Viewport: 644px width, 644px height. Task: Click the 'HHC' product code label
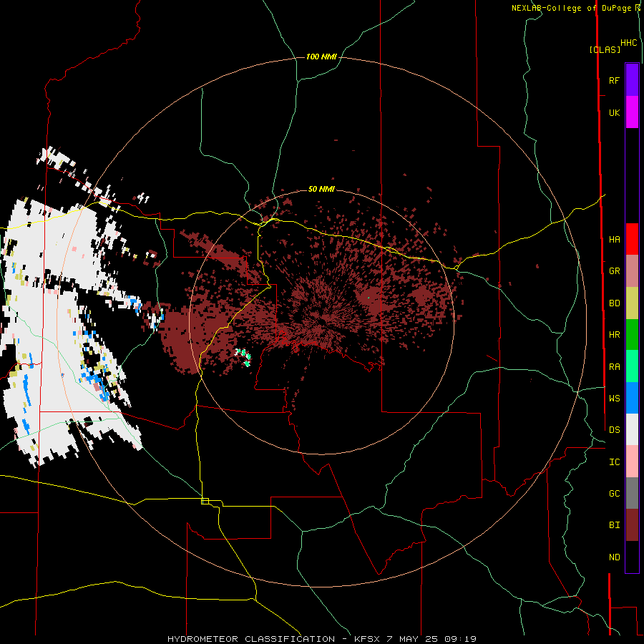629,43
